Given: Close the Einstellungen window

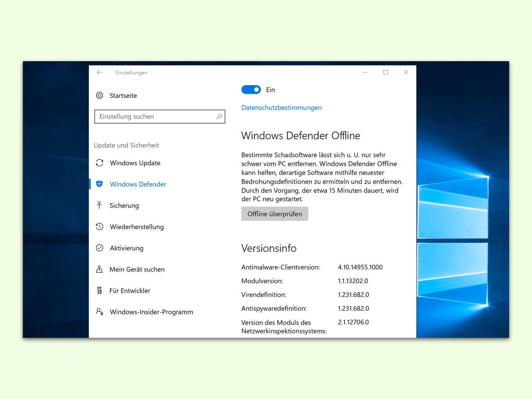Looking at the screenshot, I should 406,72.
